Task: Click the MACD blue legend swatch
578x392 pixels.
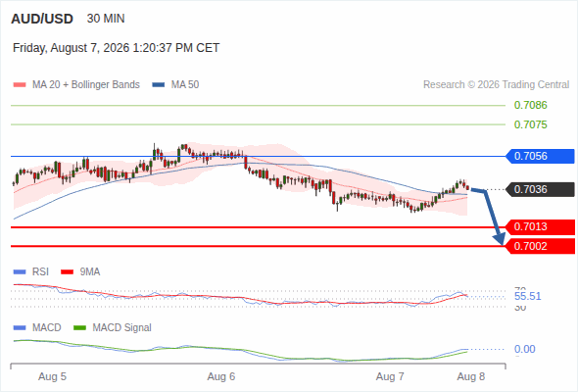Action: tap(20, 328)
